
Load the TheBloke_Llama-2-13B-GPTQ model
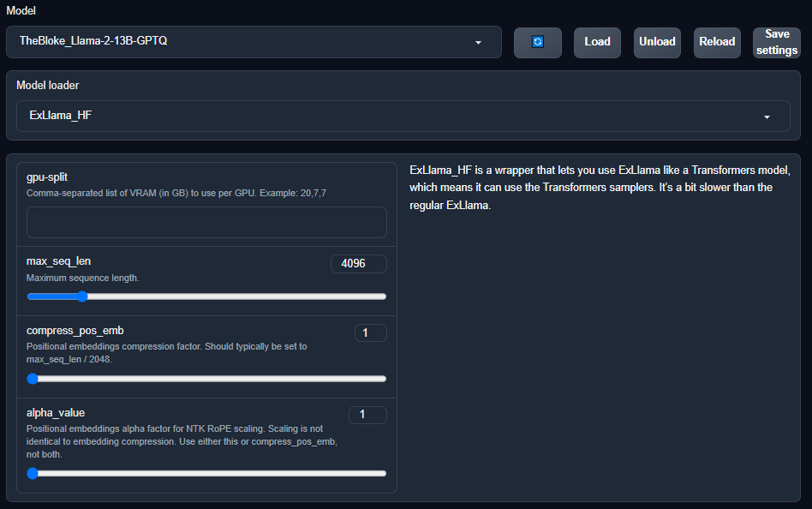pos(597,42)
